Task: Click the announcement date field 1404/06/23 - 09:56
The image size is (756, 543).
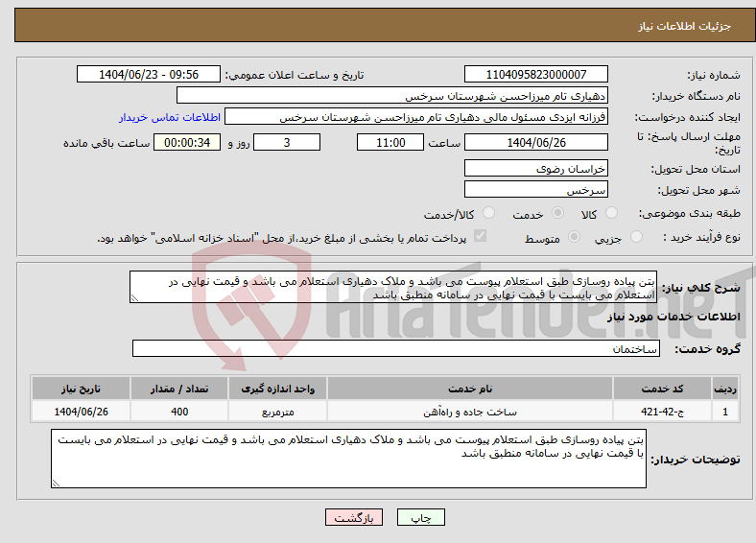Action: tap(149, 74)
